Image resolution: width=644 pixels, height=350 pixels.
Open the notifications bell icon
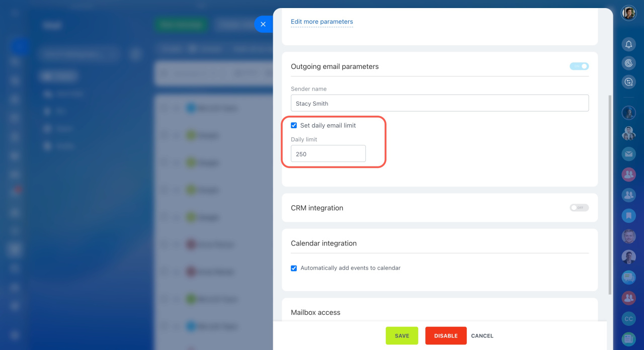pos(628,45)
